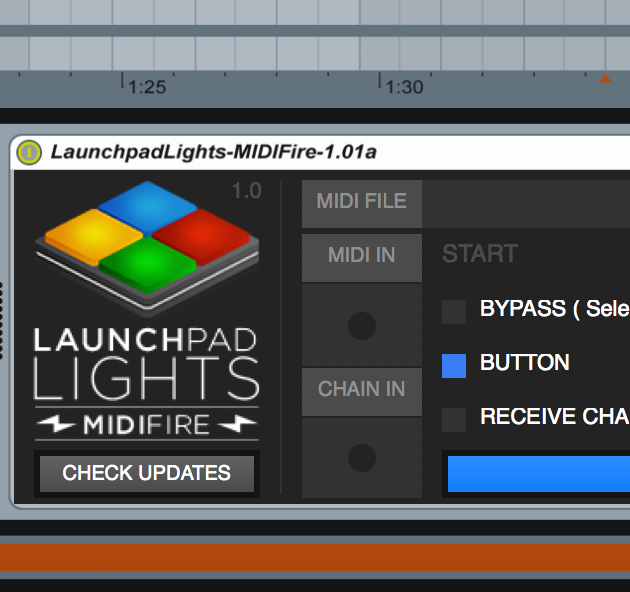The height and width of the screenshot is (592, 630).
Task: Click the 1:25 time ruler marker
Action: [147, 87]
